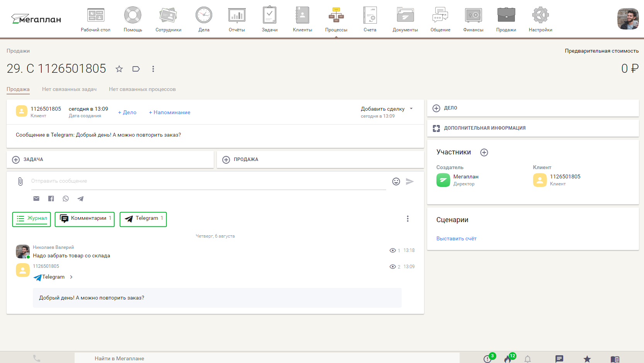The width and height of the screenshot is (644, 363).
Task: Open three-dot menu next to deal title
Action: click(x=153, y=69)
